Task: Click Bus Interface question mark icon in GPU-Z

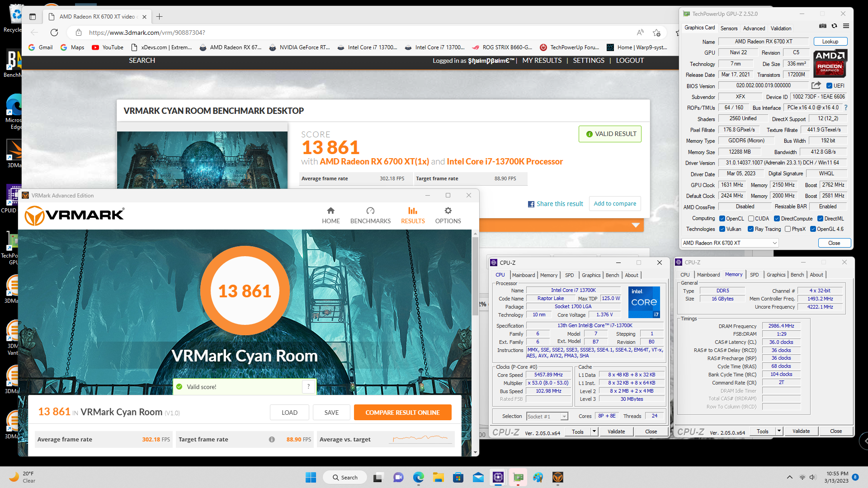Action: 845,108
